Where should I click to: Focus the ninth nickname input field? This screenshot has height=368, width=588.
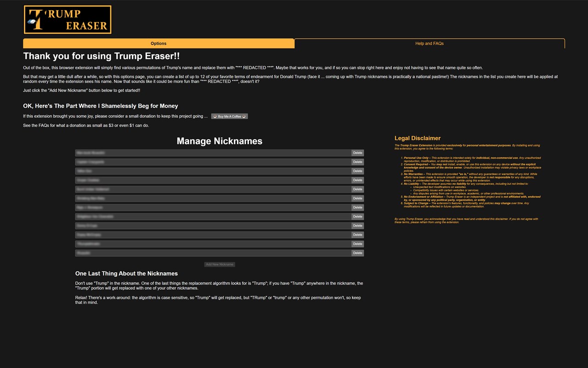[213, 225]
